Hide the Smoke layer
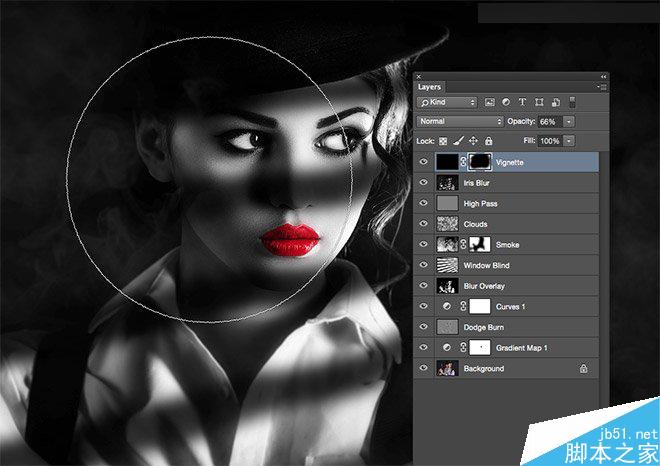 click(x=424, y=244)
